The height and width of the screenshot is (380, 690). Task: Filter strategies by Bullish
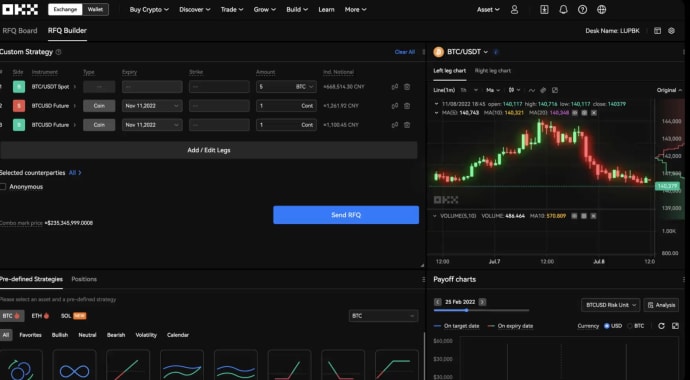[60, 335]
